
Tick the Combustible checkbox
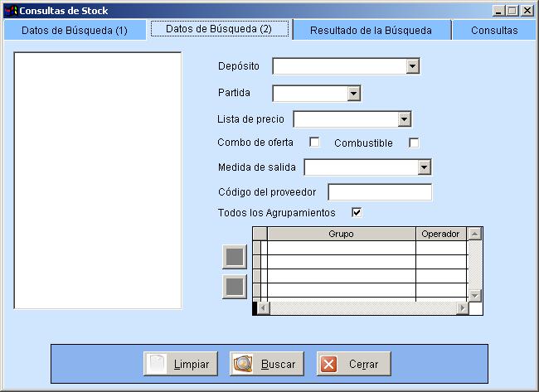414,143
